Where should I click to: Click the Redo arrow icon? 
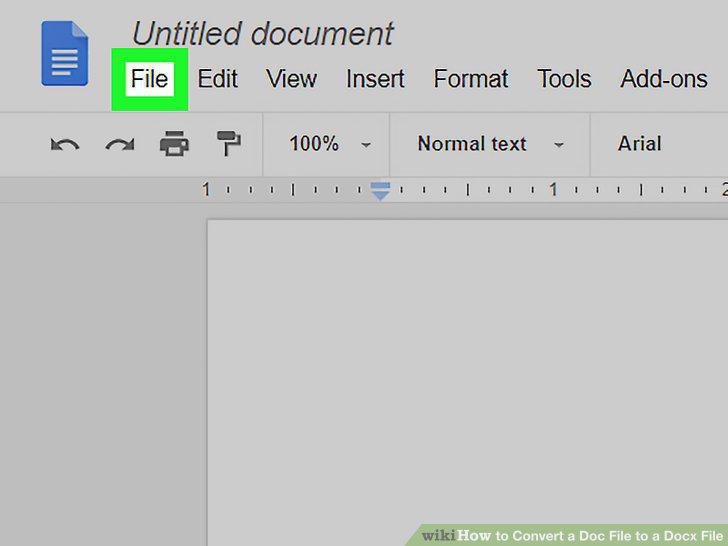pyautogui.click(x=120, y=144)
